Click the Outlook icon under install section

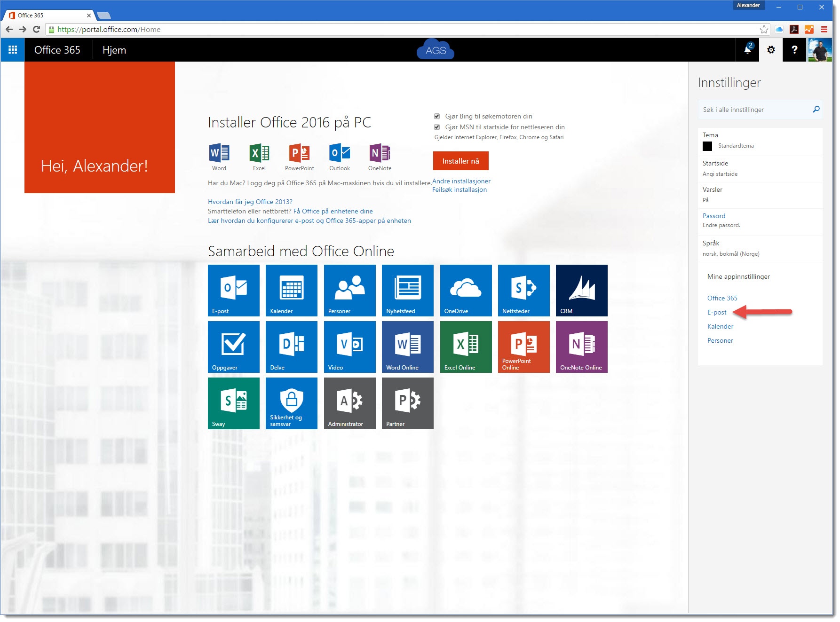tap(340, 153)
